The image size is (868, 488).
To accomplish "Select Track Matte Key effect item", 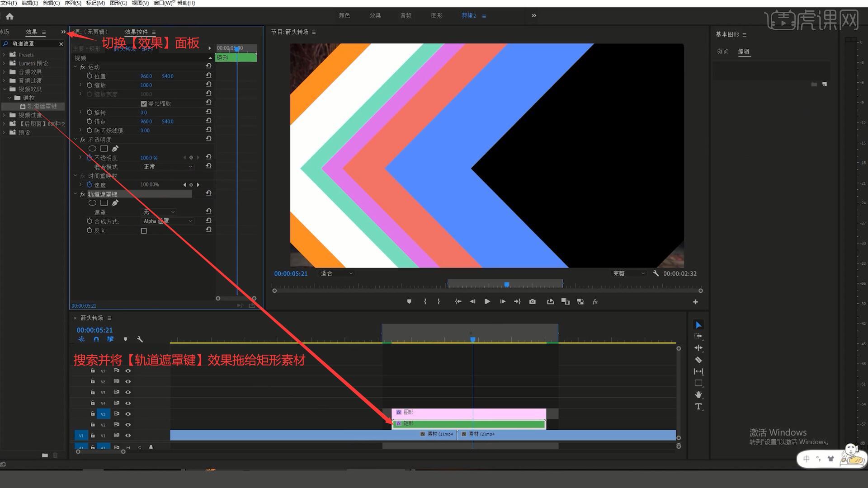I will coord(42,107).
